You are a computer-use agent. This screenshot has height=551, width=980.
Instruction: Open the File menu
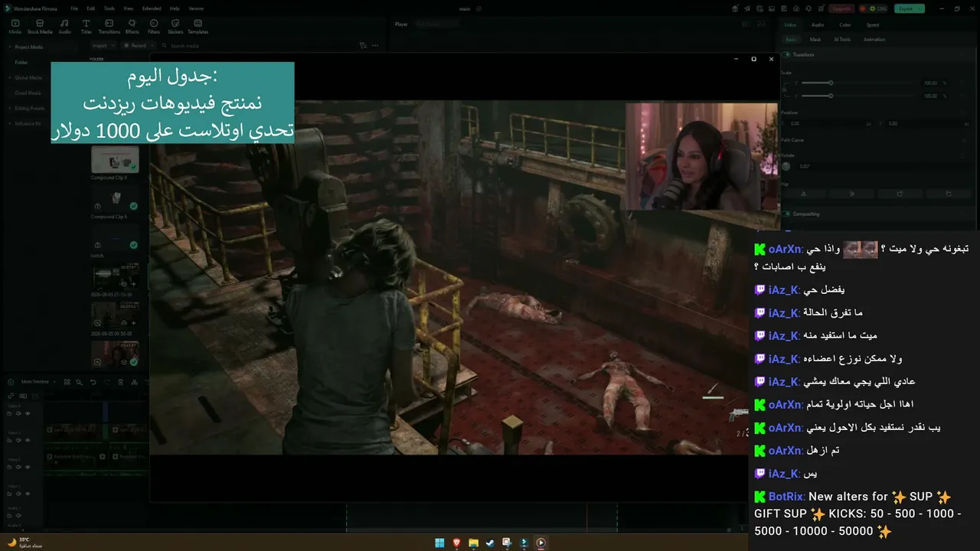click(x=74, y=8)
